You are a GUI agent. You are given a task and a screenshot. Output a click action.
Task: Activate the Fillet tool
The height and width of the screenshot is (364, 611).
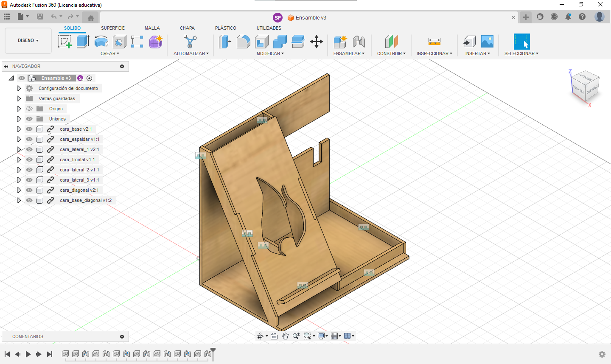pyautogui.click(x=243, y=42)
